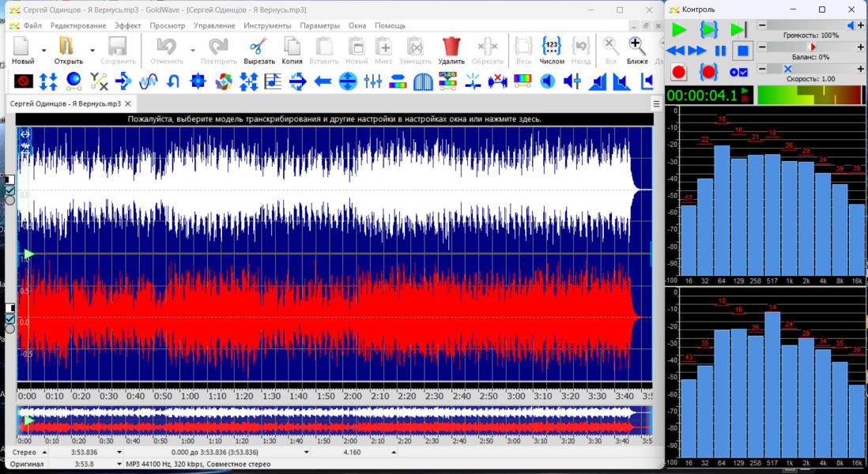The height and width of the screenshot is (474, 868).
Task: Toggle the upper channel checkbox beside waveform
Action: click(x=10, y=190)
